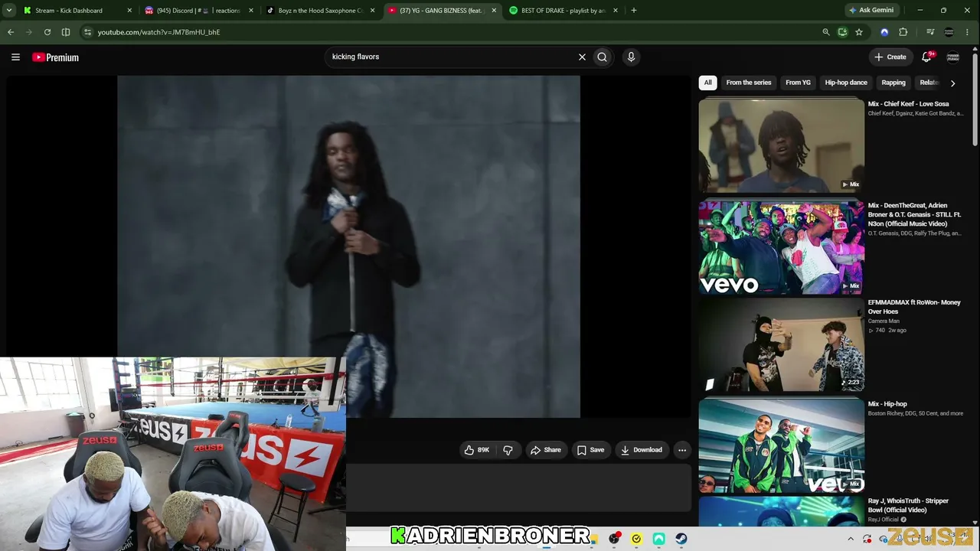Close the YG - GANG BIZNESS tab
980x551 pixels.
pyautogui.click(x=494, y=11)
